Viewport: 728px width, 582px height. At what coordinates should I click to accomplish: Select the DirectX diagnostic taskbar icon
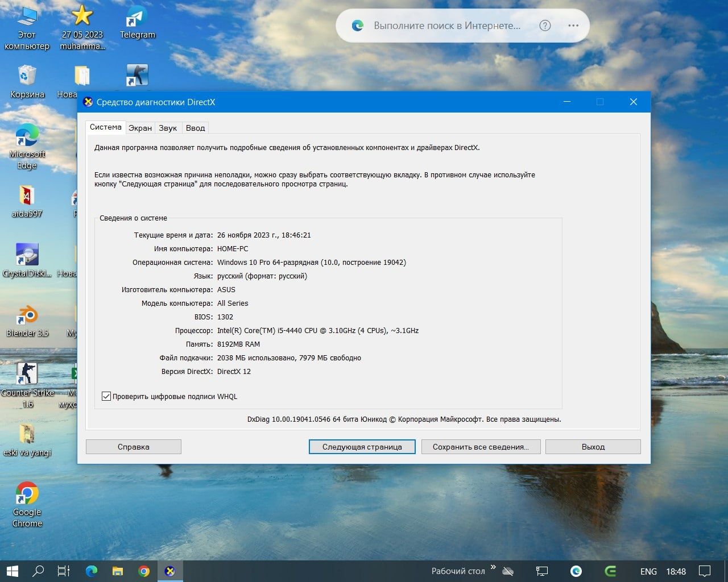pyautogui.click(x=169, y=571)
